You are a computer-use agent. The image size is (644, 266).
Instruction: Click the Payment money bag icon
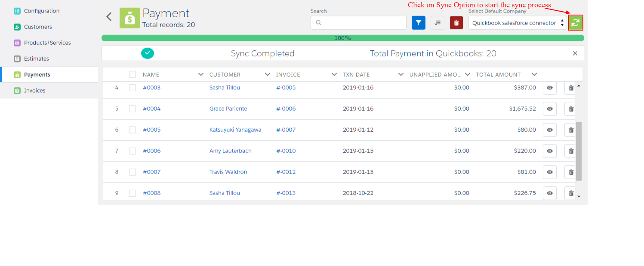(x=129, y=18)
